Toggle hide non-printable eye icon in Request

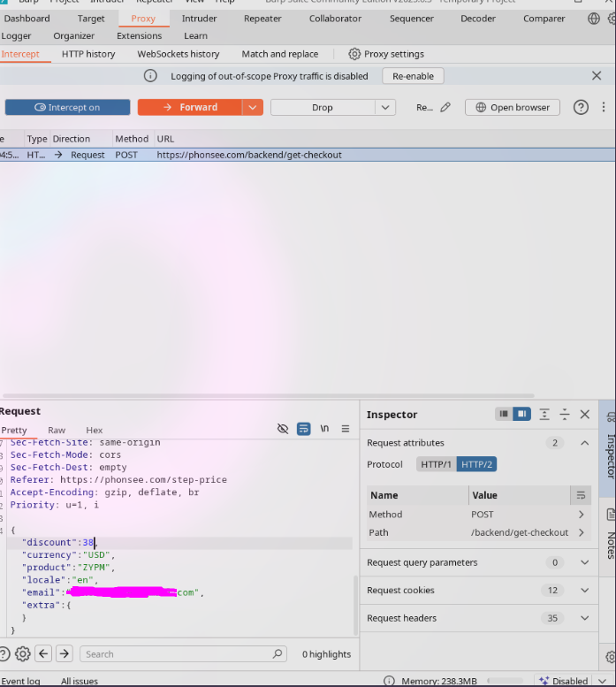[283, 429]
